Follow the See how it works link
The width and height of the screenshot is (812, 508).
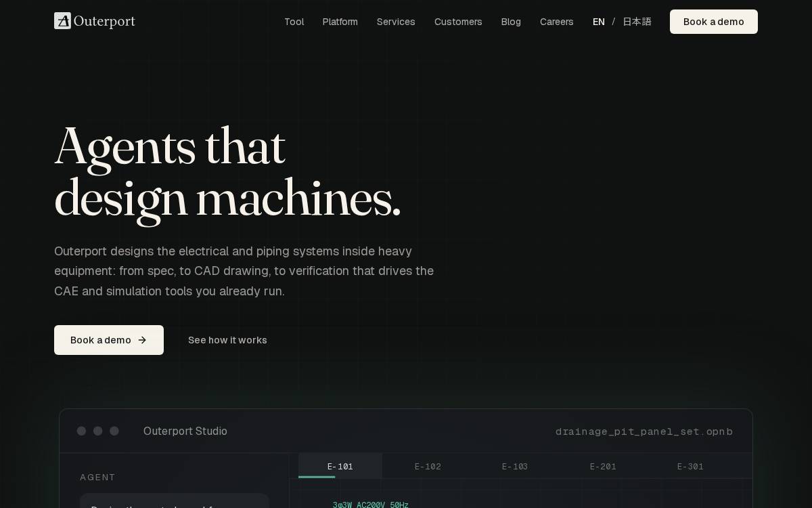tap(227, 340)
